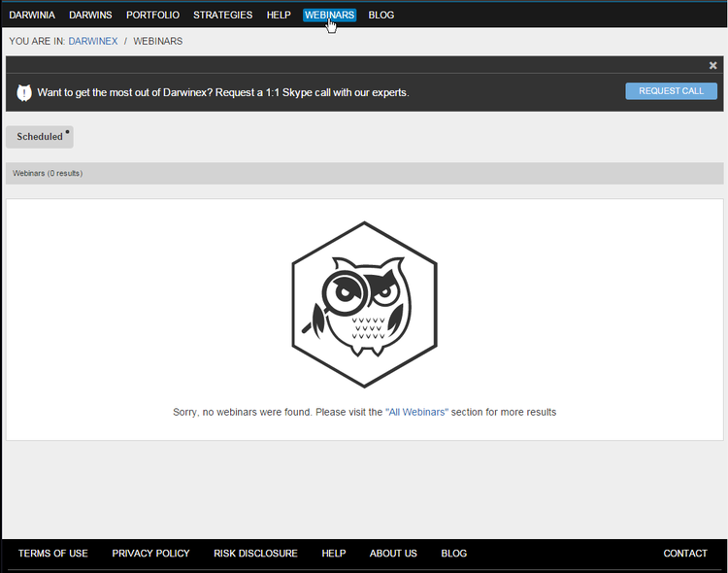
Task: Open PRIVACY POLICY footer link
Action: [150, 553]
